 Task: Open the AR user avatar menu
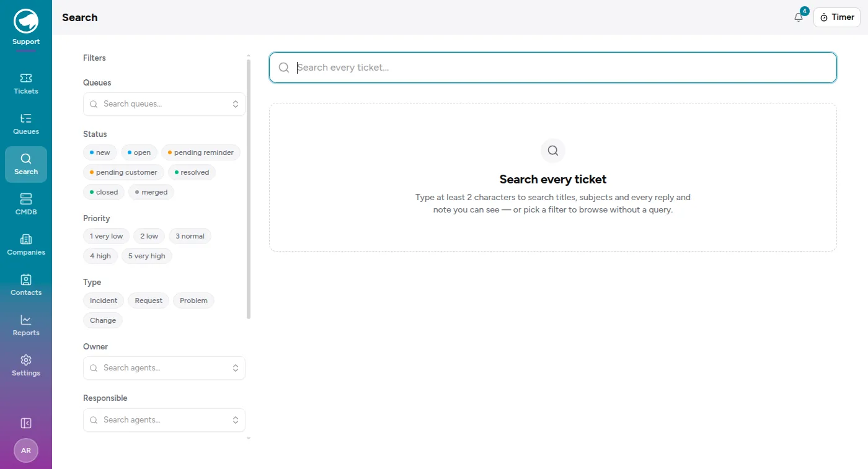[26, 450]
